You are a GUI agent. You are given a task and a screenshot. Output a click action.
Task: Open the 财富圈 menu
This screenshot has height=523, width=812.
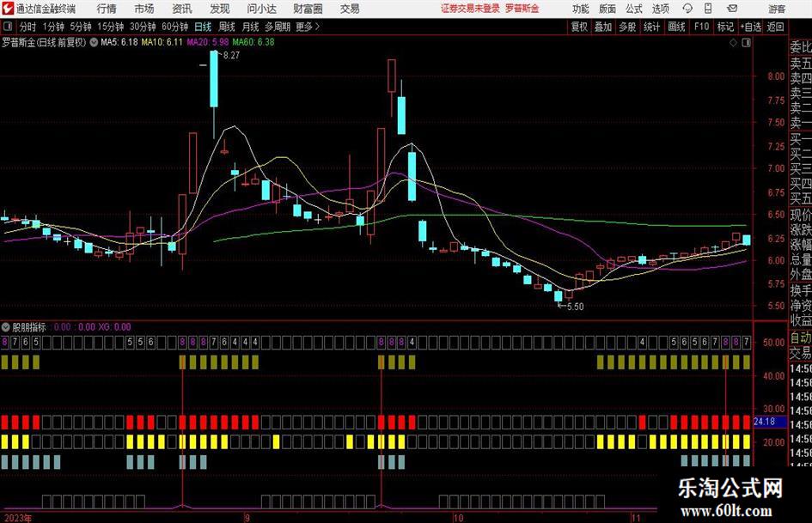(308, 9)
